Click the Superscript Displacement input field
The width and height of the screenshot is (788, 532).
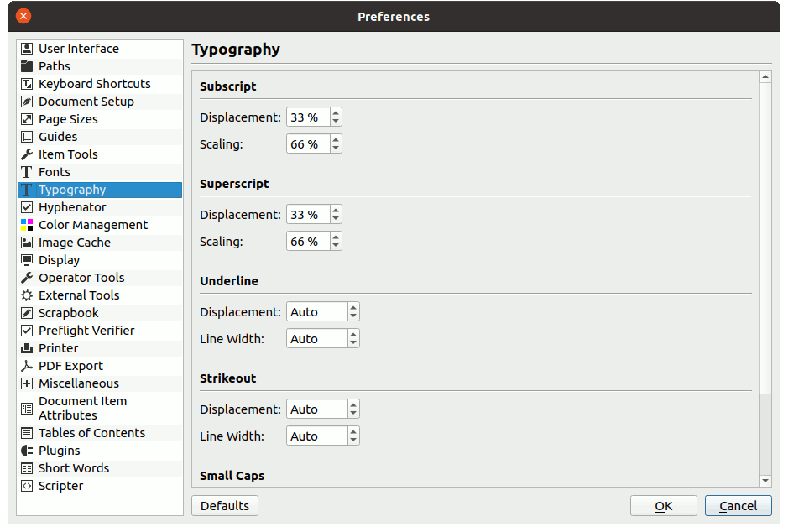(307, 215)
